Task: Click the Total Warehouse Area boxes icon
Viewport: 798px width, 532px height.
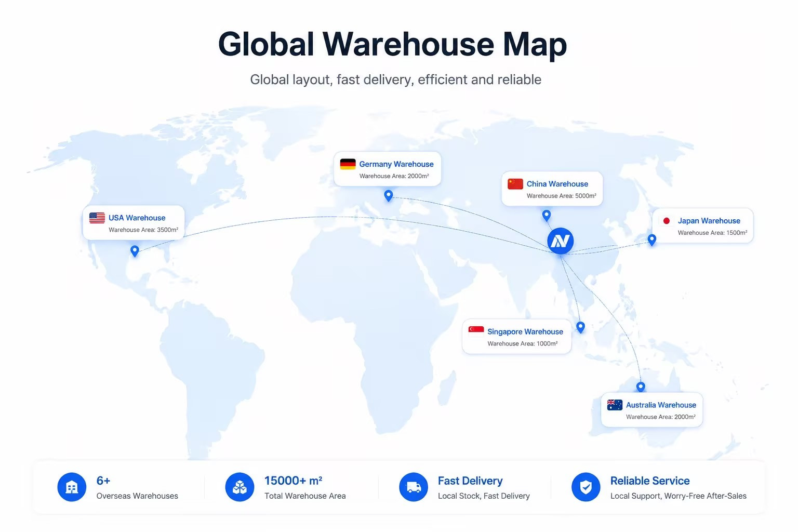Action: pos(240,487)
